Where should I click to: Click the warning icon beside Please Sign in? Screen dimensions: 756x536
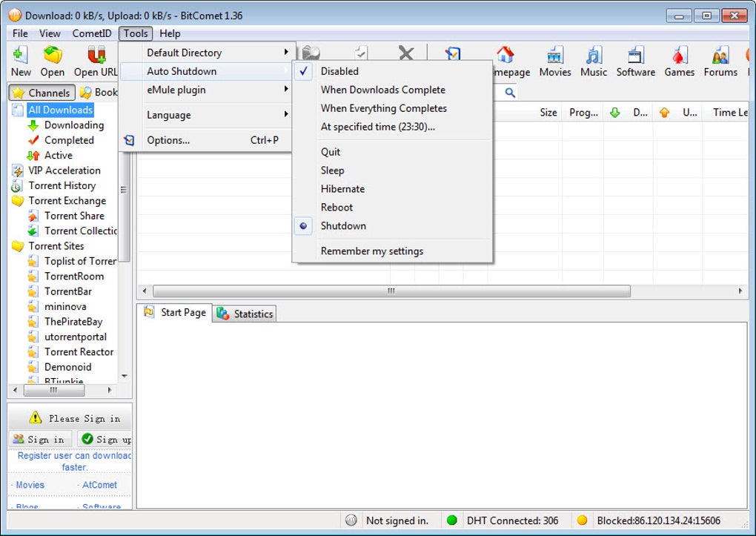pos(35,417)
